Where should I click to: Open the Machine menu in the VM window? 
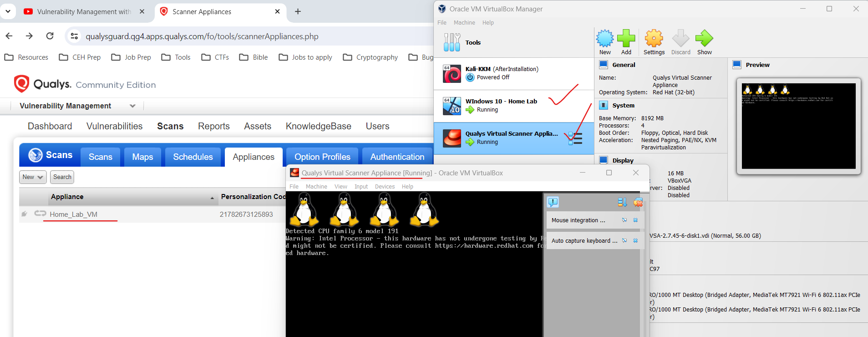[x=316, y=187]
